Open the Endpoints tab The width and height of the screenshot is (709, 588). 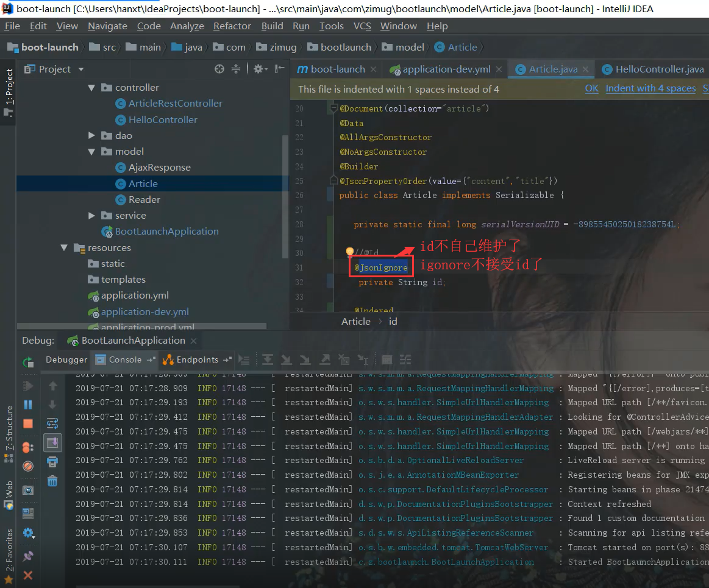pyautogui.click(x=197, y=360)
